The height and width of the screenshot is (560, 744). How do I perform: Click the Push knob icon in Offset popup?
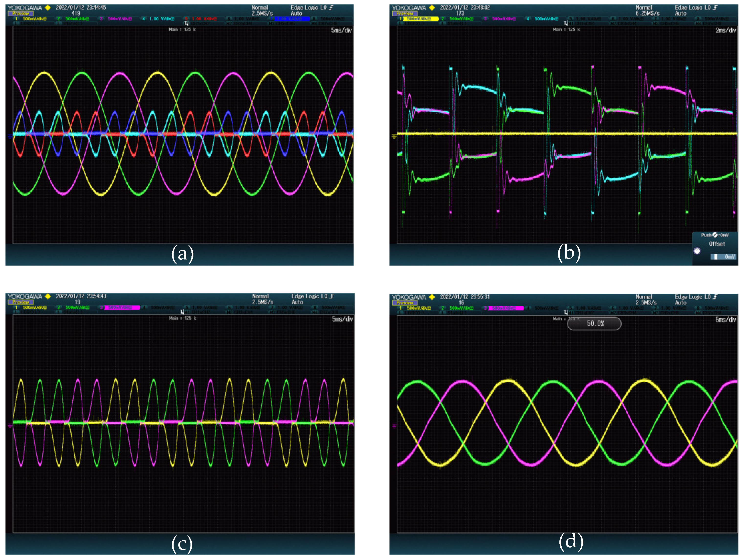[715, 235]
